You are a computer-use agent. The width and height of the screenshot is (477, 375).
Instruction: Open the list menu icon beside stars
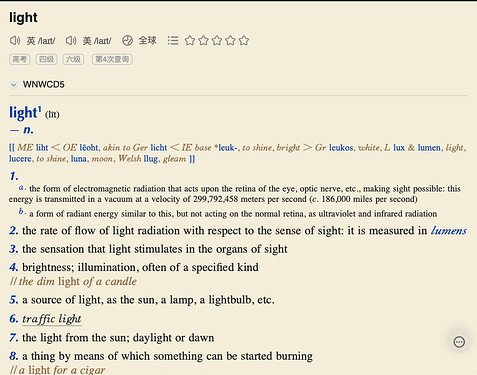(173, 41)
